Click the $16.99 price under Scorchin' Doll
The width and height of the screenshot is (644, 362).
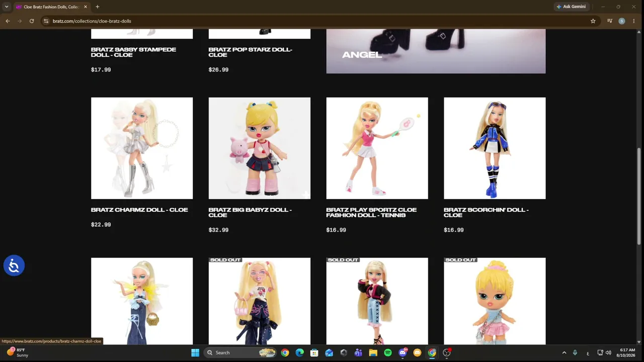coord(454,230)
